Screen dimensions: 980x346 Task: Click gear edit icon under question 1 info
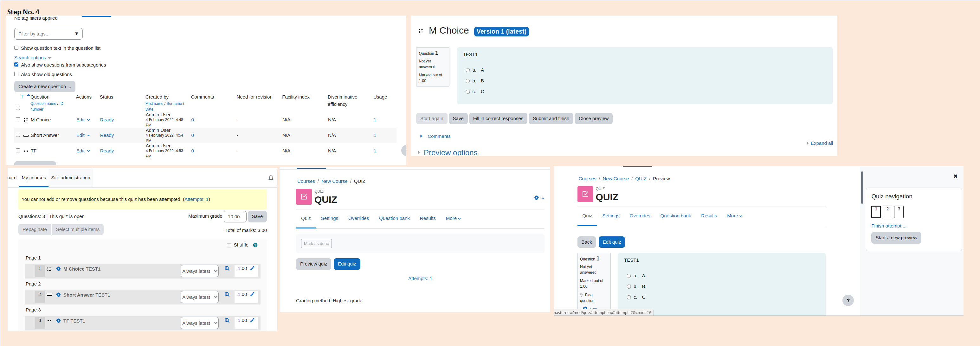coord(585,308)
